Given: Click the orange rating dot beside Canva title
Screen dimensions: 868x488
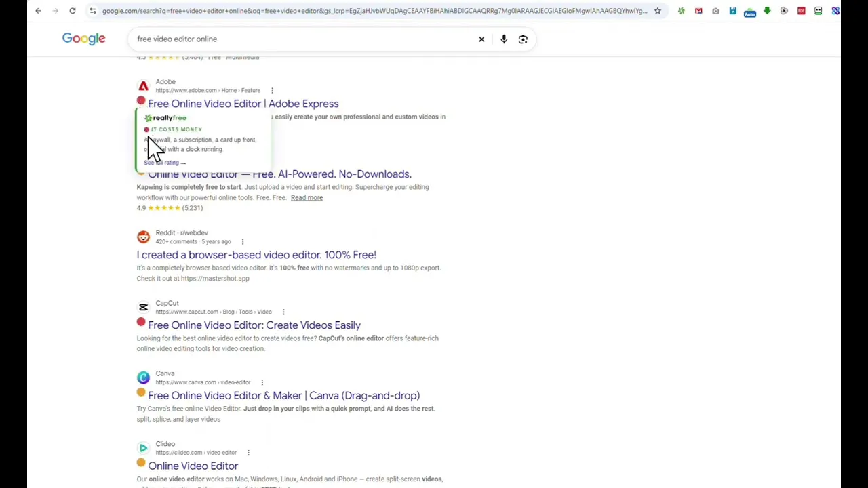Looking at the screenshot, I should click(x=141, y=392).
